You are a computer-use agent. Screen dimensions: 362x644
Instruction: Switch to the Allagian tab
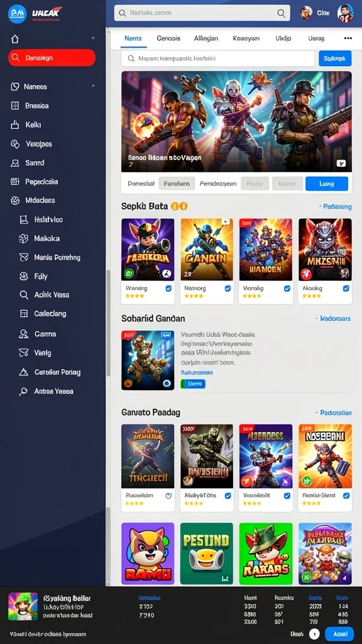(206, 38)
